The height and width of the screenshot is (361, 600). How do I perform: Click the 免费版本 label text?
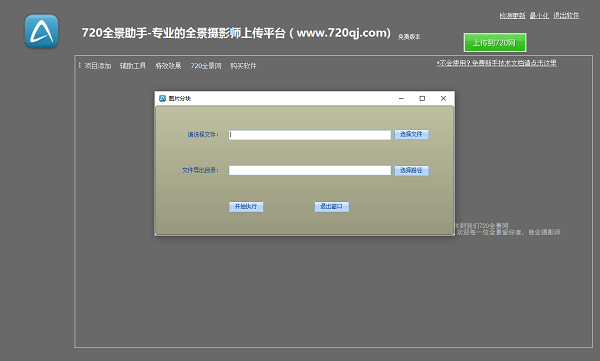409,37
